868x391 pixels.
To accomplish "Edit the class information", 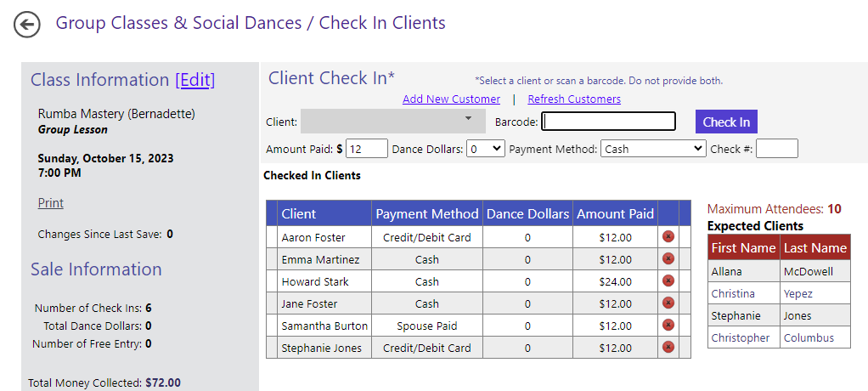I will tap(195, 80).
